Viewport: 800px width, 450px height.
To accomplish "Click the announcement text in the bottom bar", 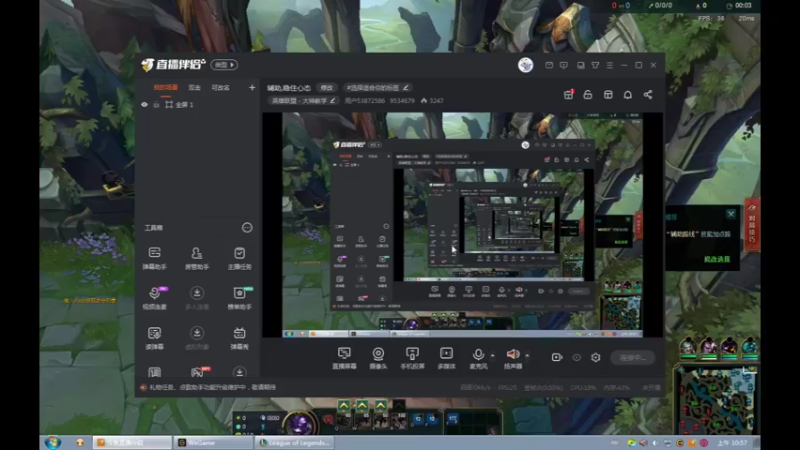I will [x=213, y=387].
